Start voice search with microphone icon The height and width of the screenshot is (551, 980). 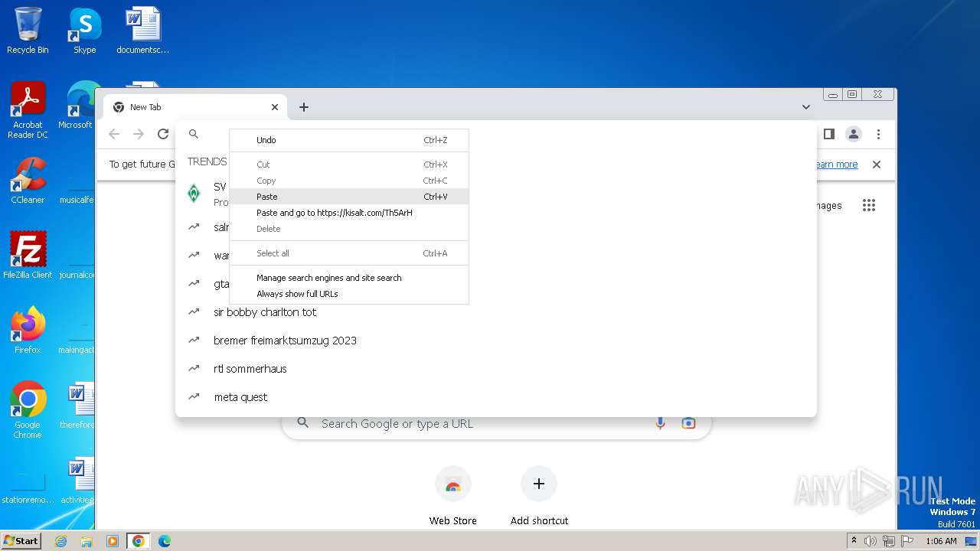(x=660, y=423)
